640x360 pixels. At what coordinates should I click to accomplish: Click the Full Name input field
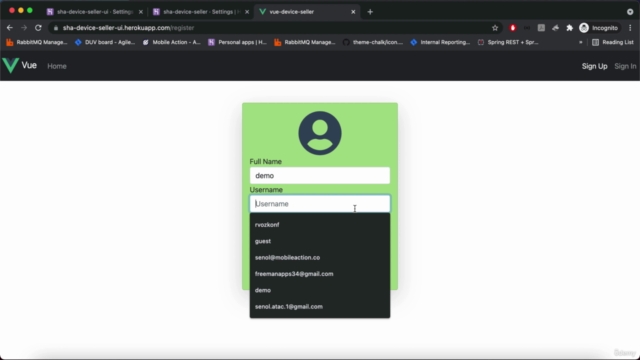pyautogui.click(x=320, y=176)
